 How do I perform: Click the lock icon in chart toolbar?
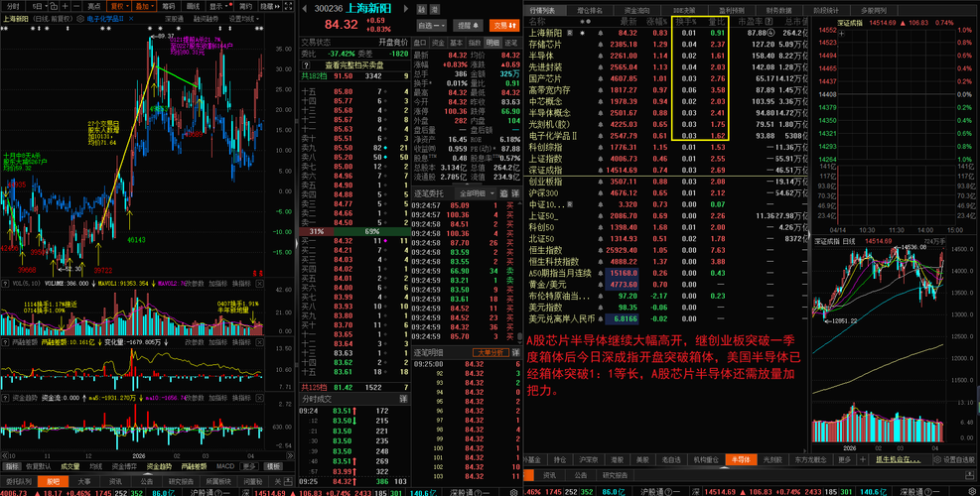click(54, 6)
